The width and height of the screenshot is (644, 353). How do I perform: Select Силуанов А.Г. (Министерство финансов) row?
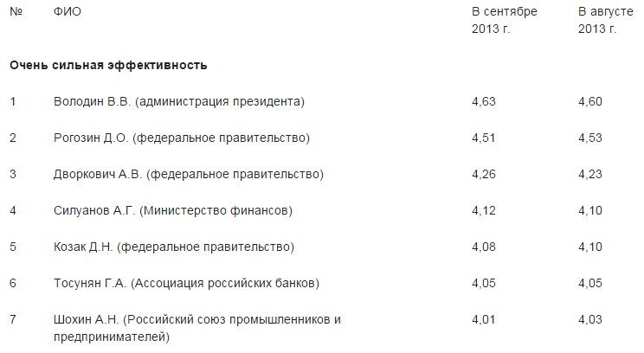coord(173,210)
